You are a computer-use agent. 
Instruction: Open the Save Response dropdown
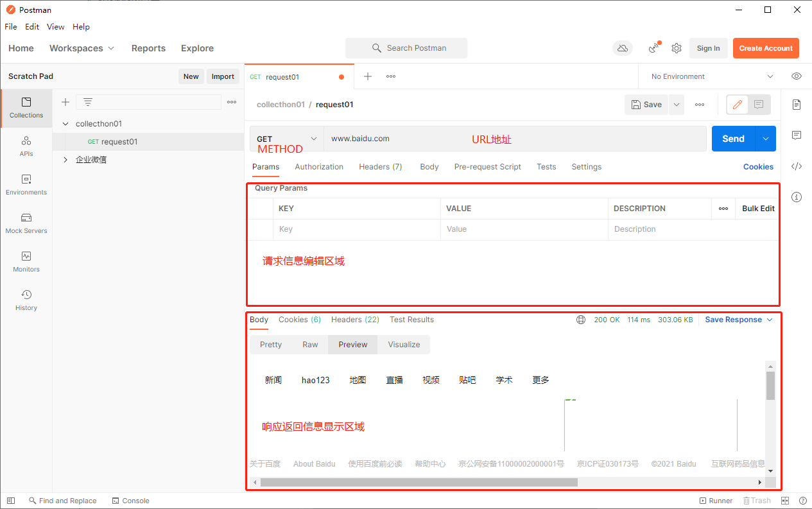pos(739,320)
